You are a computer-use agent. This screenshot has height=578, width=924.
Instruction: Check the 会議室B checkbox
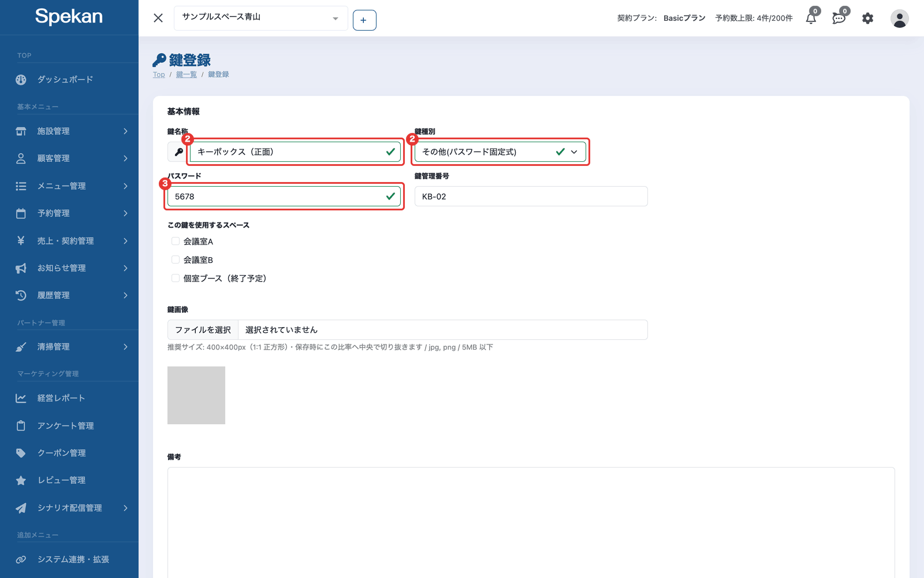click(x=176, y=260)
